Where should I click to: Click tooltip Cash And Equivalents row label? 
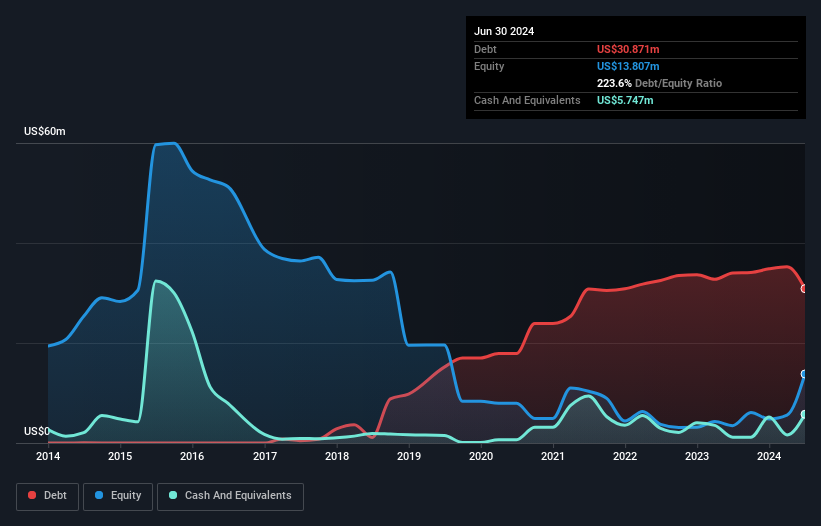pos(527,100)
